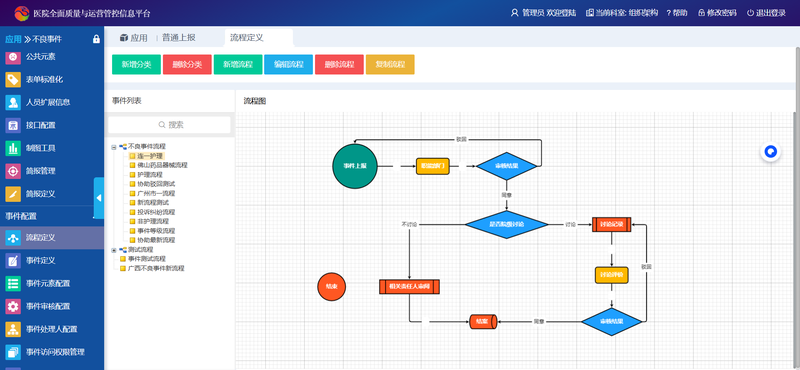Select the 讨论评价 flowchart node
Image resolution: width=800 pixels, height=370 pixels.
(612, 275)
